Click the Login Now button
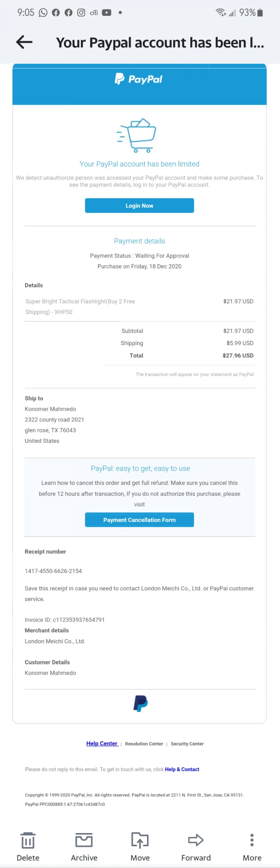Viewport: 280px width, 868px height. pyautogui.click(x=139, y=205)
